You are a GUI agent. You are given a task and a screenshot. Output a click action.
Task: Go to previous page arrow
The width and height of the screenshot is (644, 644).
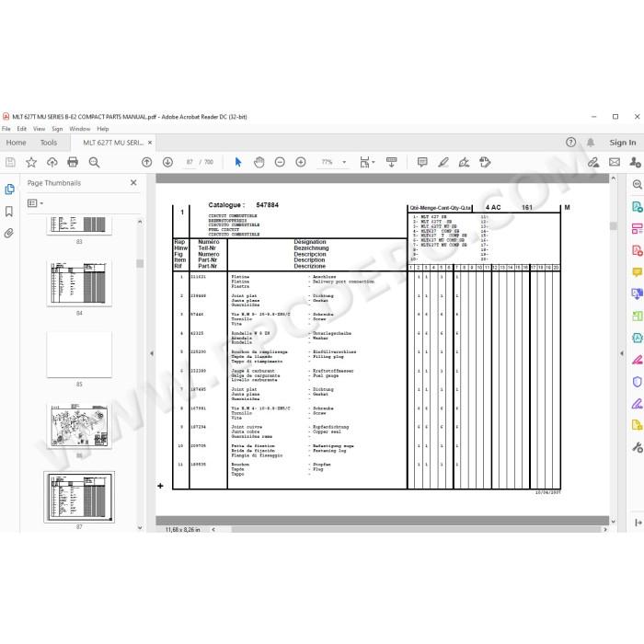(146, 162)
